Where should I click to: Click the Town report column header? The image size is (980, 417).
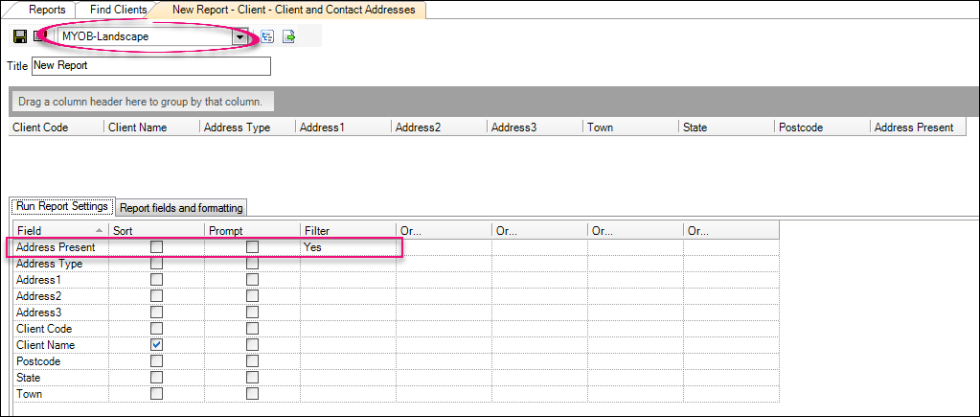630,127
